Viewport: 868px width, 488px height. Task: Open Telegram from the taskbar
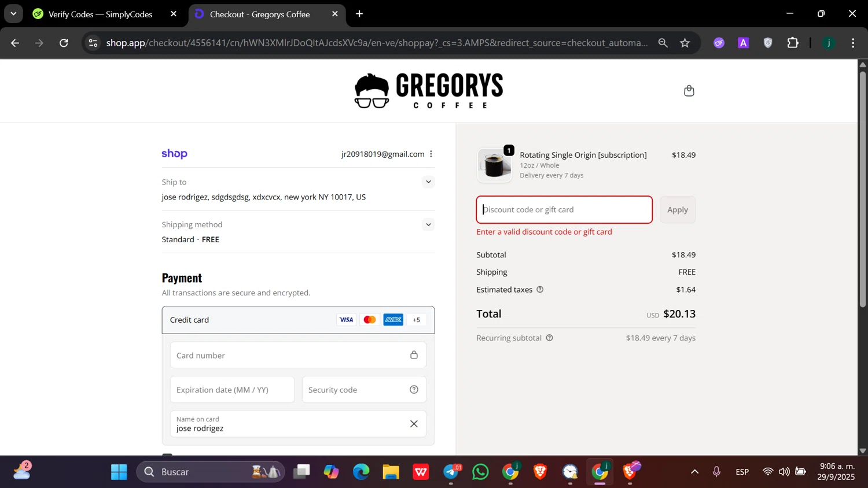point(451,472)
